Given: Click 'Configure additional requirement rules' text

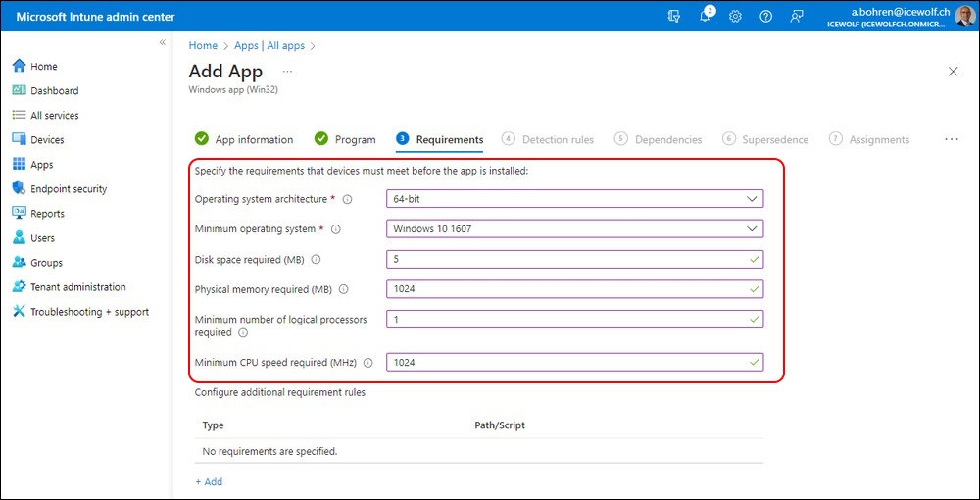Looking at the screenshot, I should pyautogui.click(x=280, y=392).
